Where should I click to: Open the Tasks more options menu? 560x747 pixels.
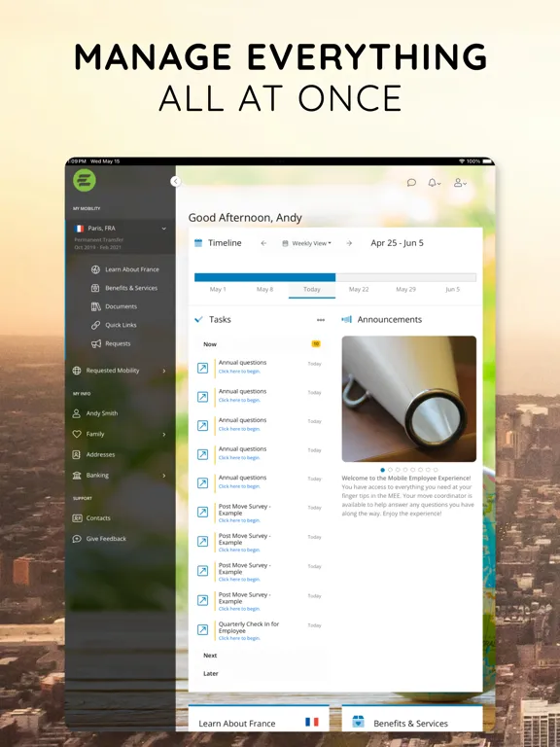pos(321,320)
